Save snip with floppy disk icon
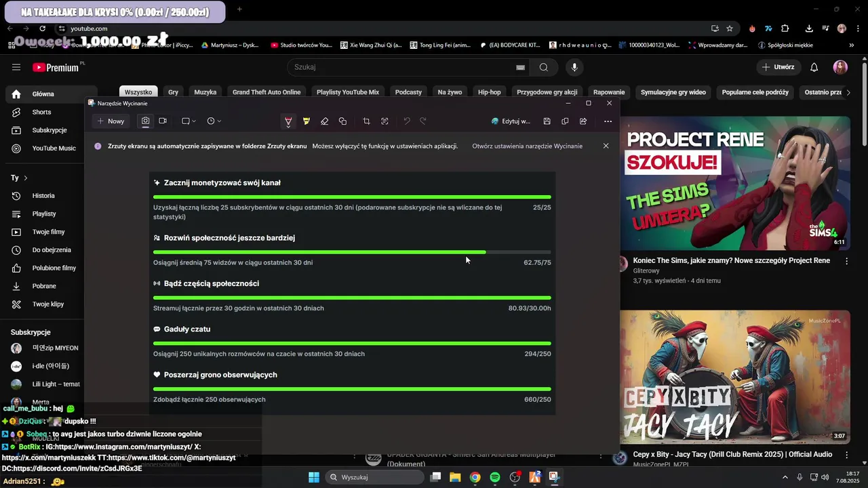This screenshot has height=488, width=868. [x=547, y=121]
